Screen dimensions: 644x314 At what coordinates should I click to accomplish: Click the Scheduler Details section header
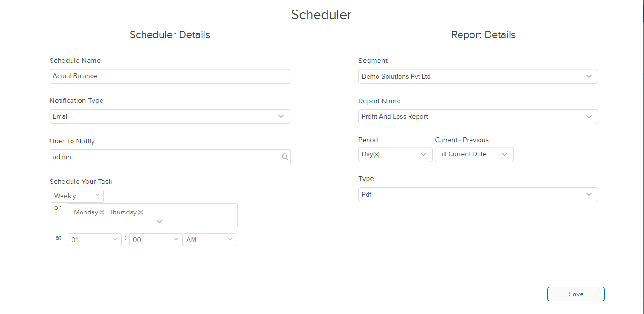coord(170,34)
